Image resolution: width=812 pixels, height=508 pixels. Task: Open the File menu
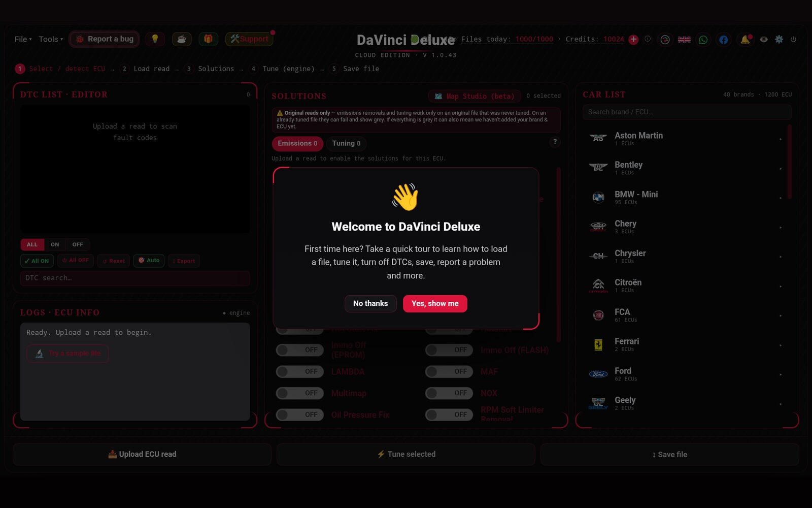point(23,39)
